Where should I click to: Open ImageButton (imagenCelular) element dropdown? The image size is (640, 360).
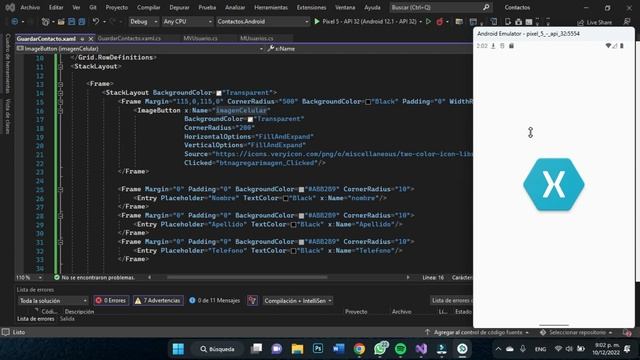[x=140, y=49]
